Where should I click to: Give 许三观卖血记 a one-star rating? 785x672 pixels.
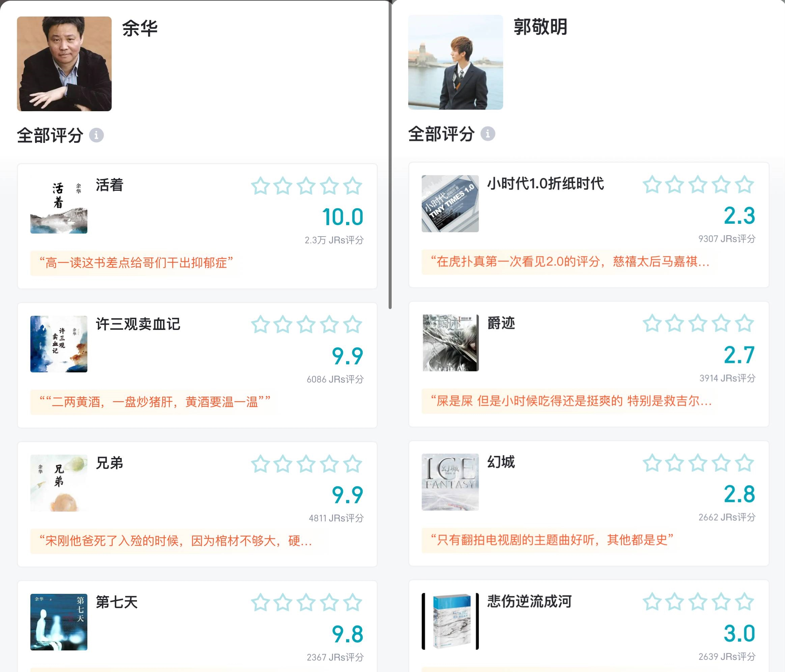261,325
